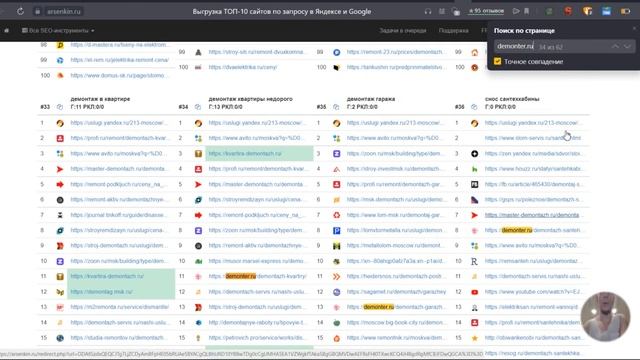The image size is (640, 360).
Task: Select the снос сантехкабины column heading
Action: [512, 99]
